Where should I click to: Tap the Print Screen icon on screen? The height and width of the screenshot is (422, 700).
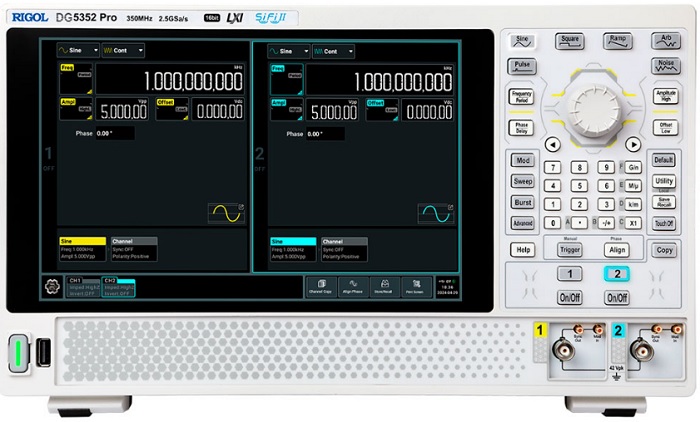(x=415, y=287)
